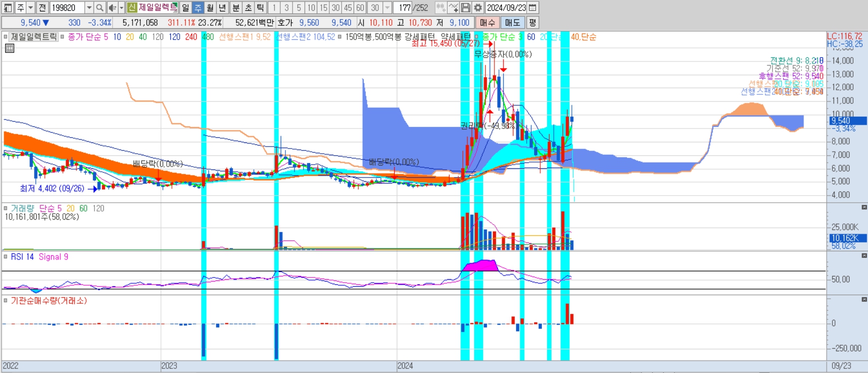This screenshot has width=868, height=373.
Task: Toggle the 종가 단순 5 legend square
Action: tap(62, 37)
